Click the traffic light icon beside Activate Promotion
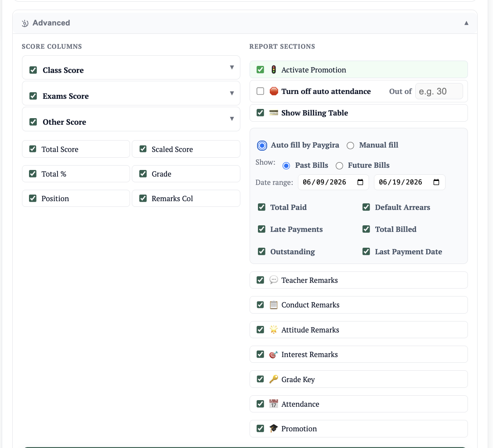This screenshot has width=493, height=448. 274,69
